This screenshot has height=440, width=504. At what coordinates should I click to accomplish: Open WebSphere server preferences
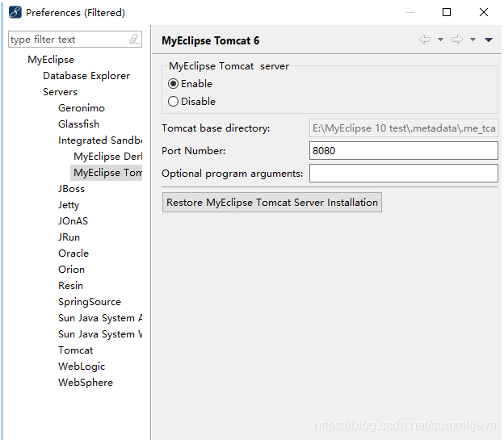point(86,383)
